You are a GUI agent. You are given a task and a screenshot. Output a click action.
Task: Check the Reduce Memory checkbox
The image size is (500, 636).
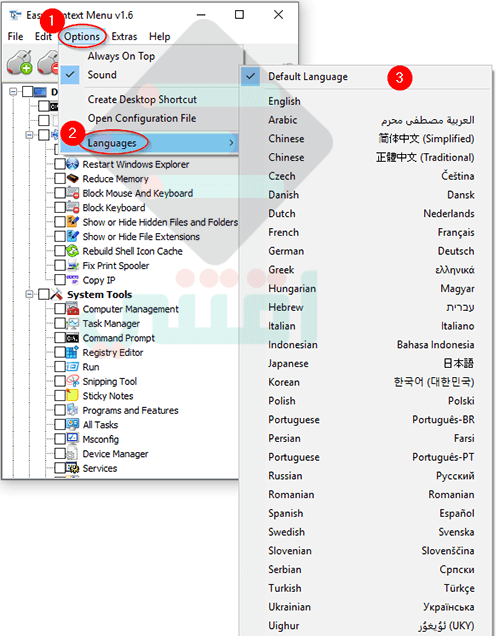[x=60, y=178]
